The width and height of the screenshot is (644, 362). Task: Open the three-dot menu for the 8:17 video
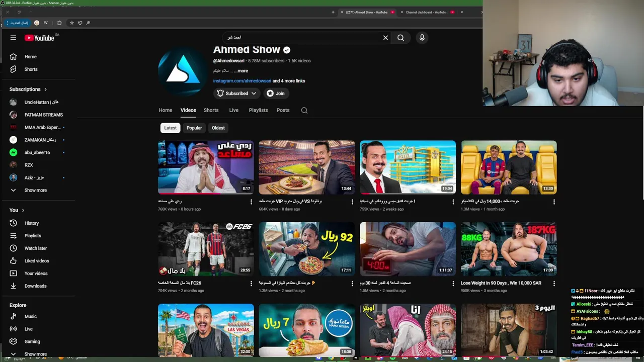coord(251,202)
